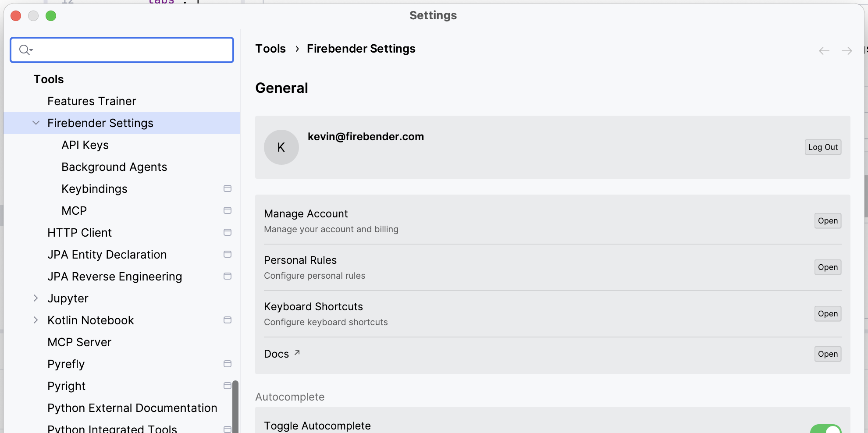
Task: Select Jupyter in the settings tree
Action: point(68,298)
